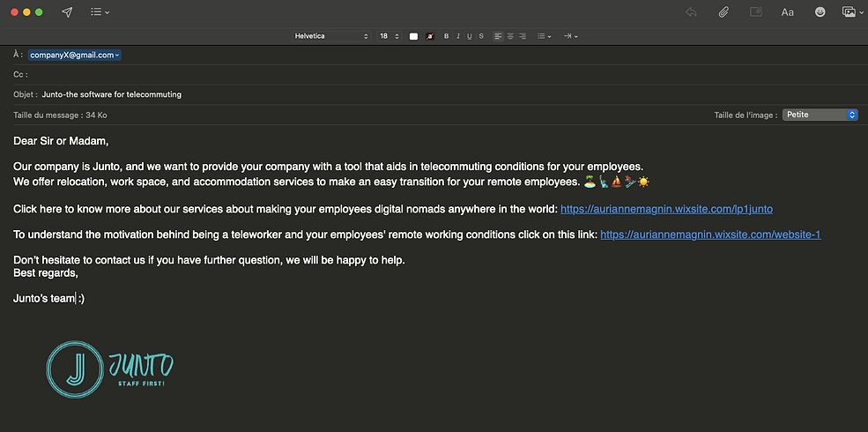Click the 'Best regards,' line

coord(46,273)
